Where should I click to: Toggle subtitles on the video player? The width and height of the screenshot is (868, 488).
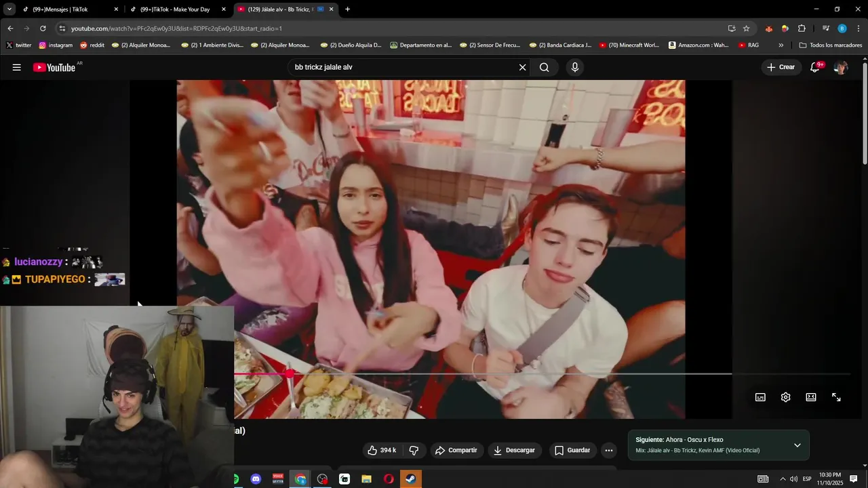click(760, 397)
